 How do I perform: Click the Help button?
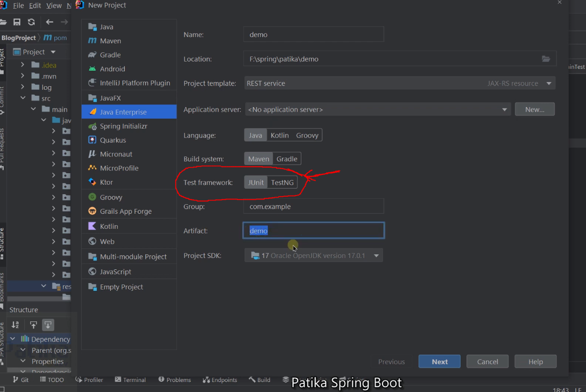535,361
